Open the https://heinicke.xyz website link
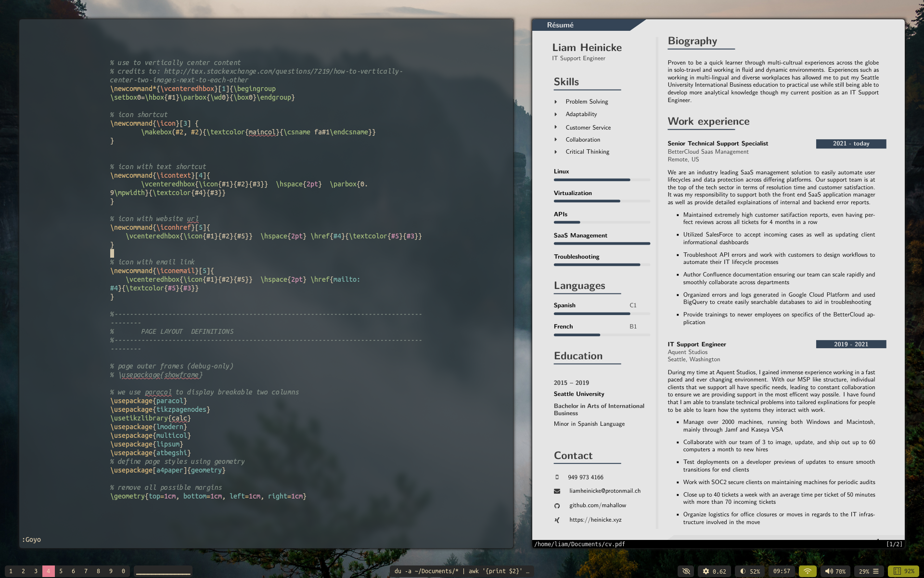 (x=595, y=520)
